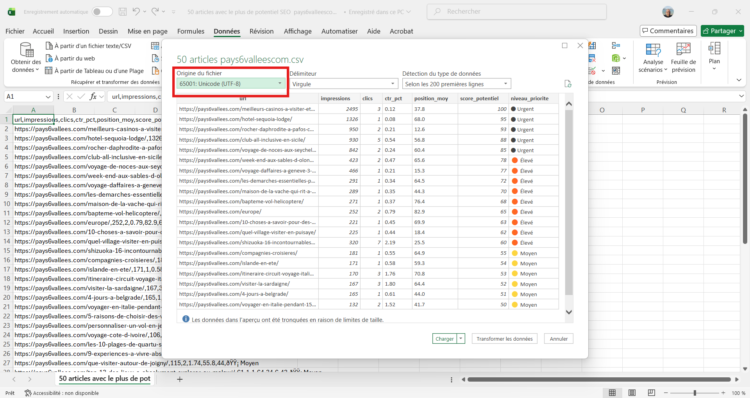
Task: Click the Rechercher search box
Action: 517,11
